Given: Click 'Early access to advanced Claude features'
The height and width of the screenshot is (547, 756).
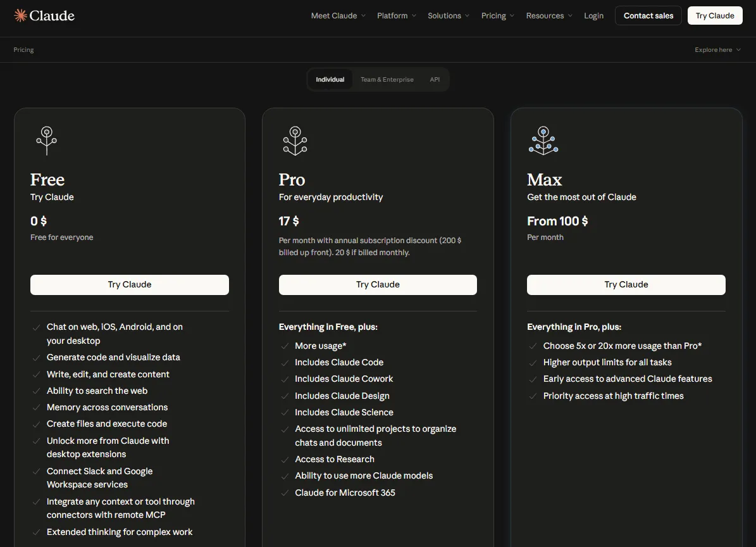Looking at the screenshot, I should click(x=628, y=379).
